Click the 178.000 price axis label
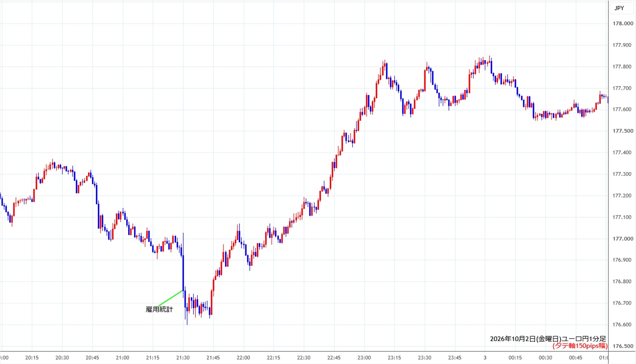636x364 pixels. pyautogui.click(x=622, y=23)
